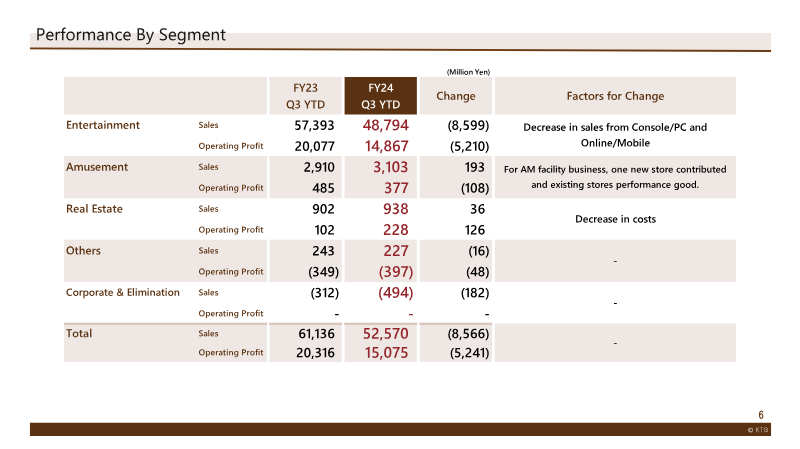This screenshot has height=449, width=800.
Task: Select the Amusement segment label
Action: (97, 167)
